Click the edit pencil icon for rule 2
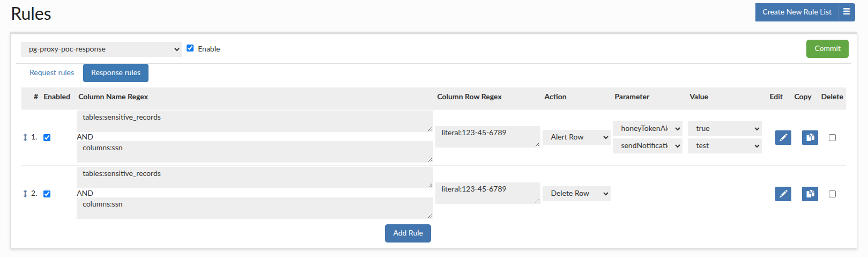868x257 pixels. (x=783, y=194)
